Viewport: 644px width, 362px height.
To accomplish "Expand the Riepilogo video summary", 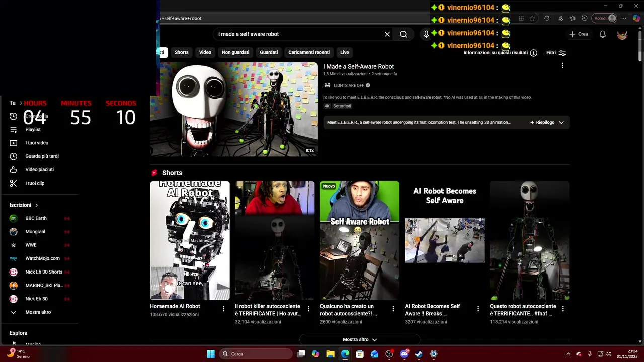I will [x=547, y=122].
